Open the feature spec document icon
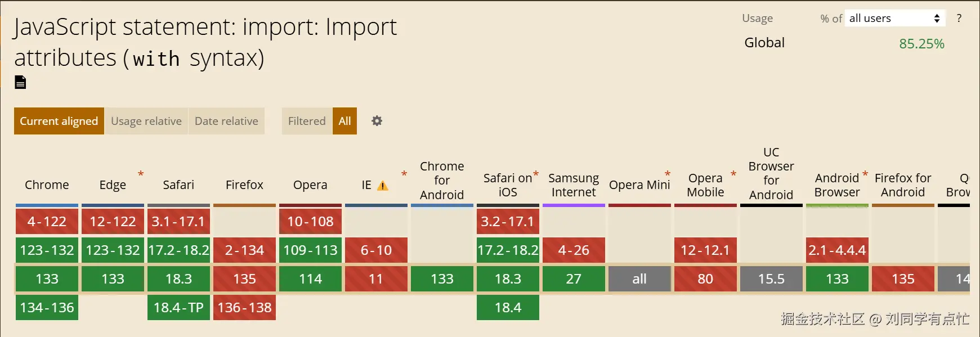This screenshot has width=980, height=337. click(x=20, y=83)
